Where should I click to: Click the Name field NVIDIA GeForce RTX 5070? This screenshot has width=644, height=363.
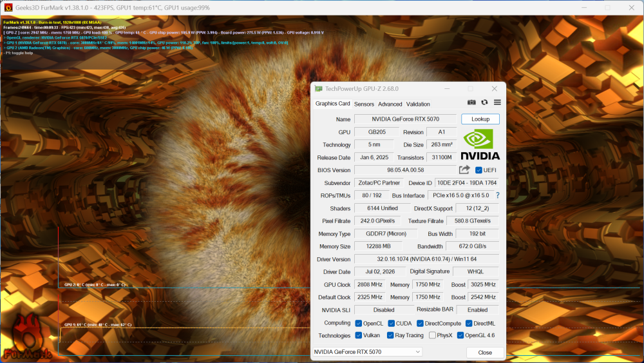coord(405,119)
